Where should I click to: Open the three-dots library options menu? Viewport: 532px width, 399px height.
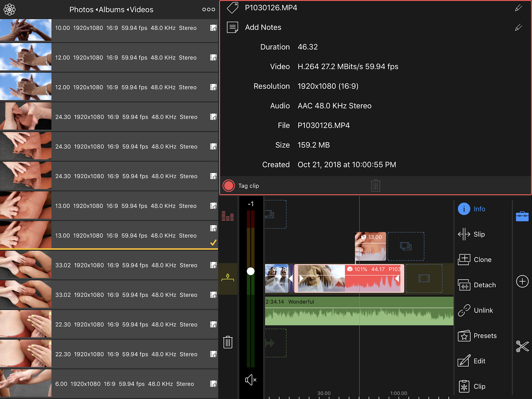[208, 10]
